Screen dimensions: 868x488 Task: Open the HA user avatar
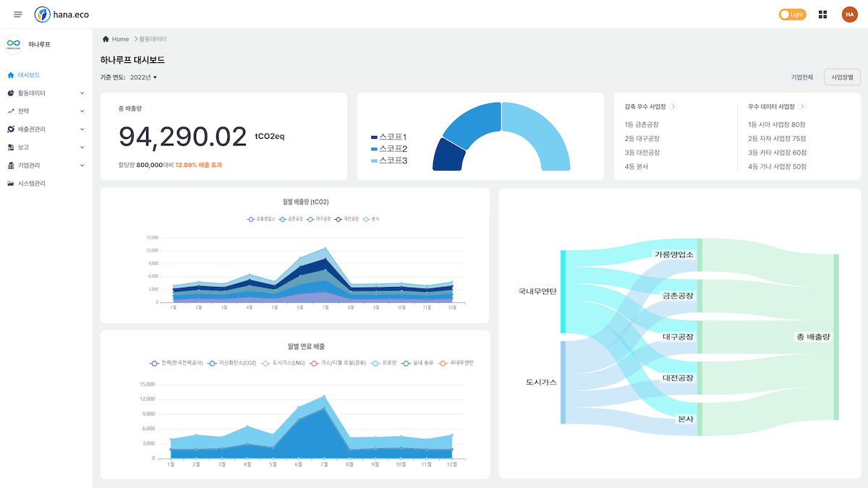coord(849,14)
